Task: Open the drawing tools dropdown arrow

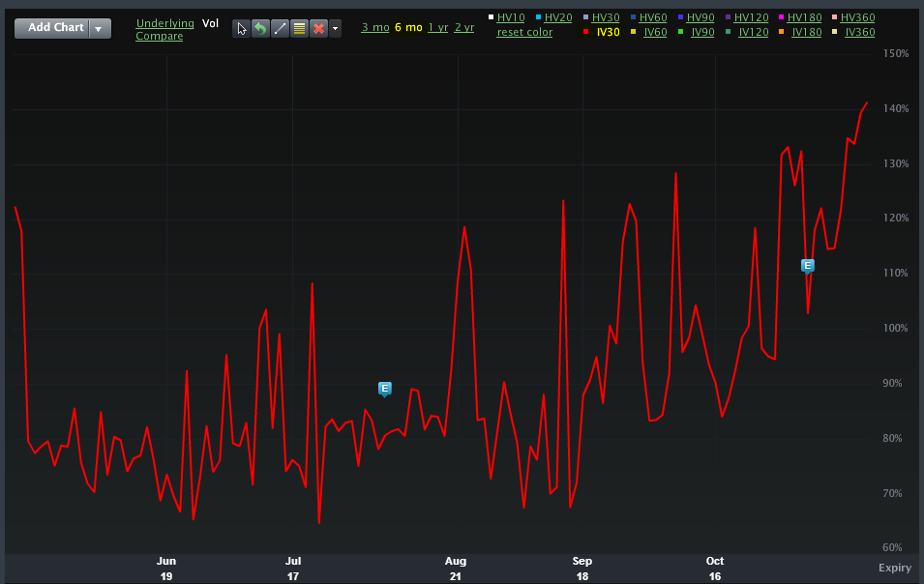Action: tap(336, 28)
